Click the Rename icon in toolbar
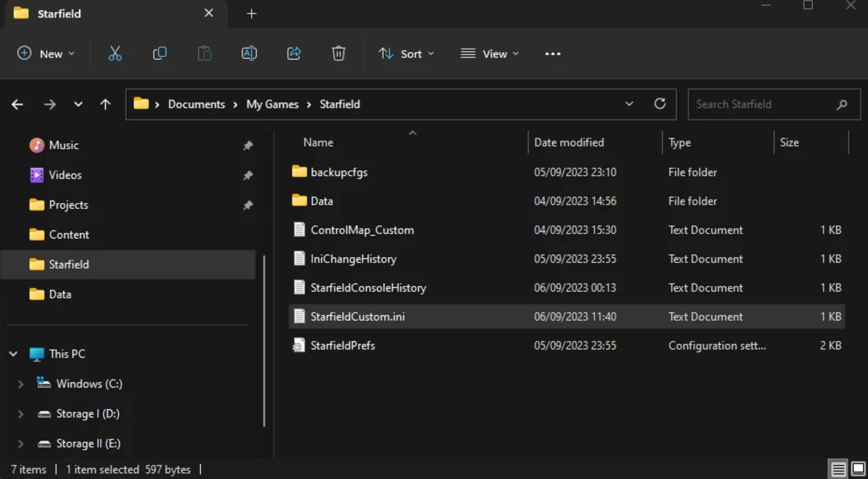The image size is (868, 479). point(249,54)
